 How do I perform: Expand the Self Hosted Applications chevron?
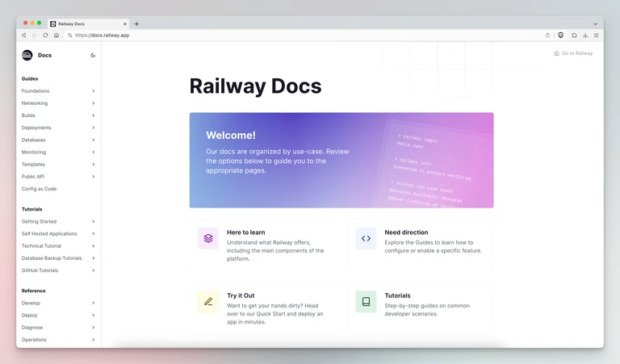[x=94, y=233]
